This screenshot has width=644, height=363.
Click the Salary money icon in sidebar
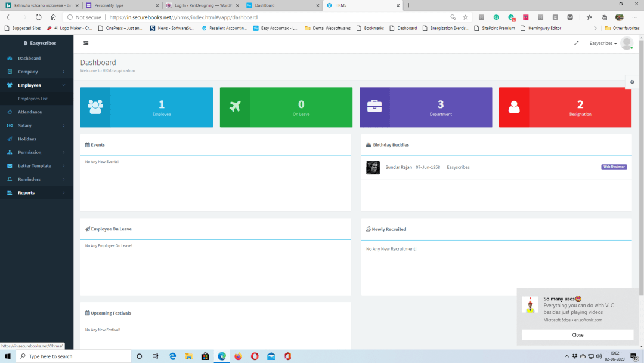click(x=10, y=125)
